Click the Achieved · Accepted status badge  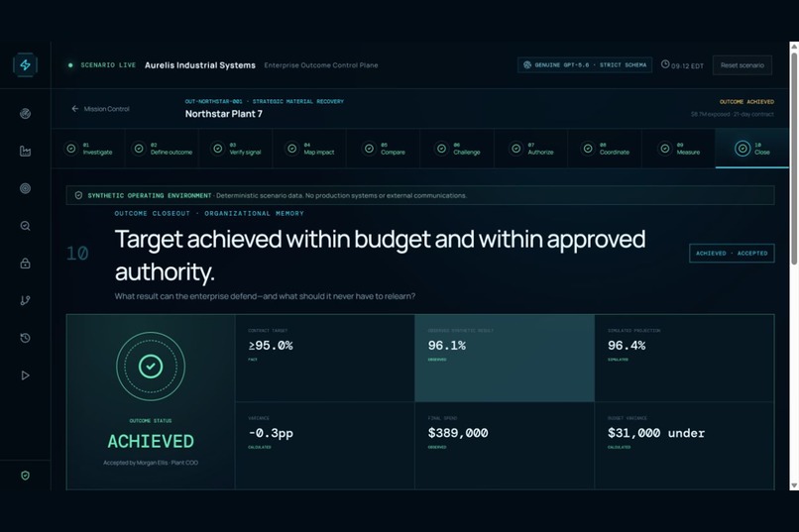(x=732, y=253)
